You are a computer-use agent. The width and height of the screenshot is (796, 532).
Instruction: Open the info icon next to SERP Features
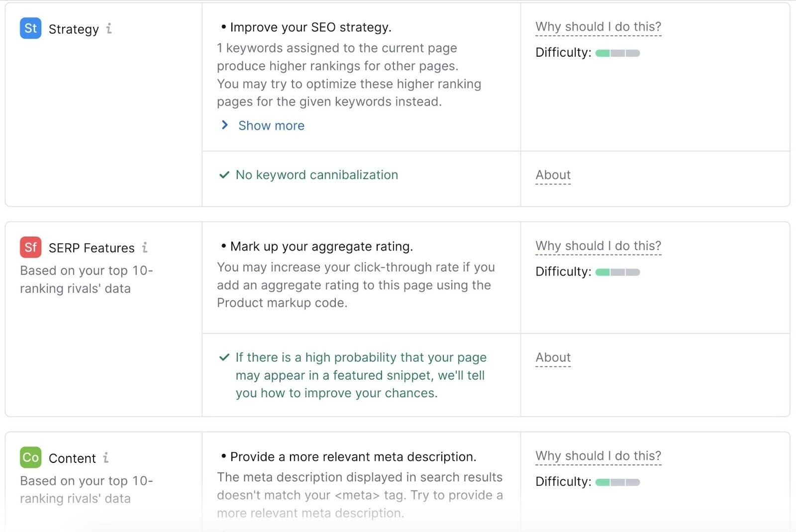145,248
